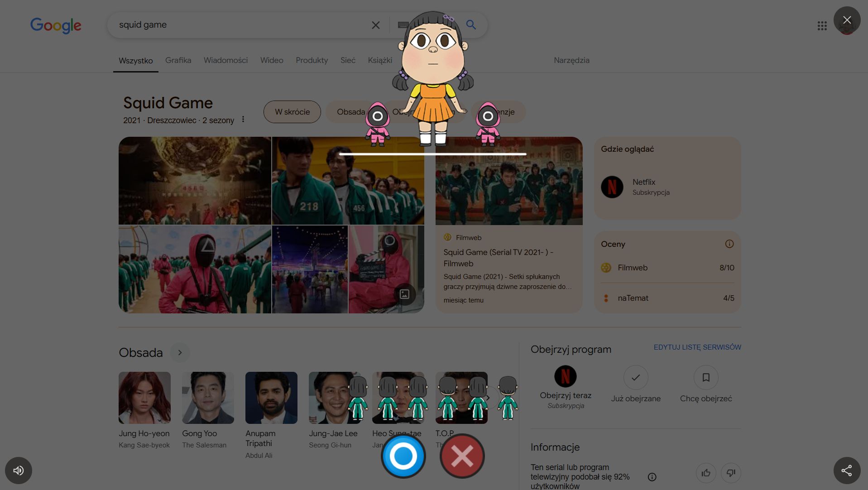Switch to the Grafika tab
The height and width of the screenshot is (490, 868).
(x=178, y=60)
